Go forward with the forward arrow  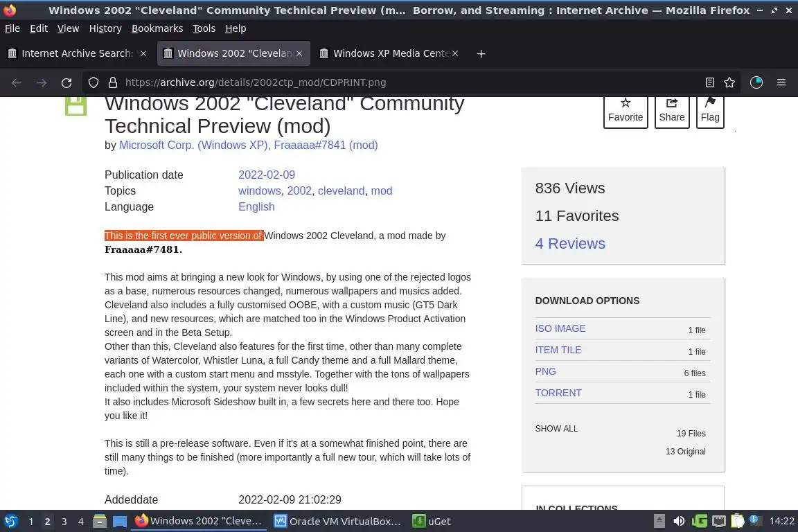tap(42, 82)
